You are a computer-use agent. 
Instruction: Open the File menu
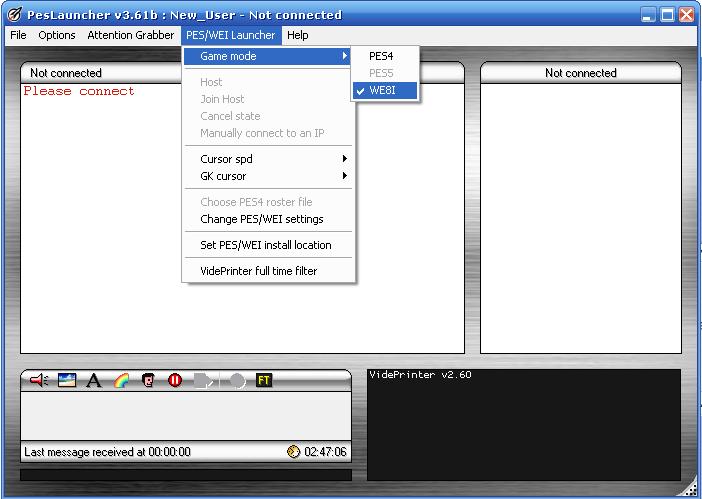(18, 35)
